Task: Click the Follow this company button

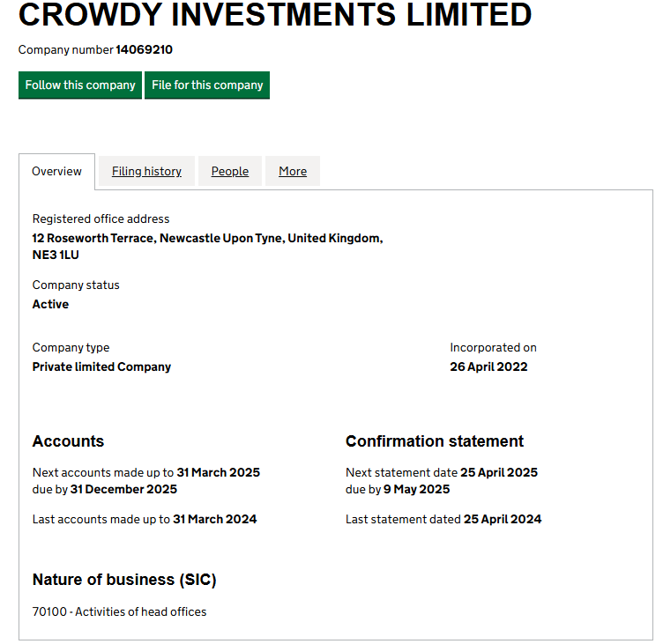Action: tap(80, 85)
